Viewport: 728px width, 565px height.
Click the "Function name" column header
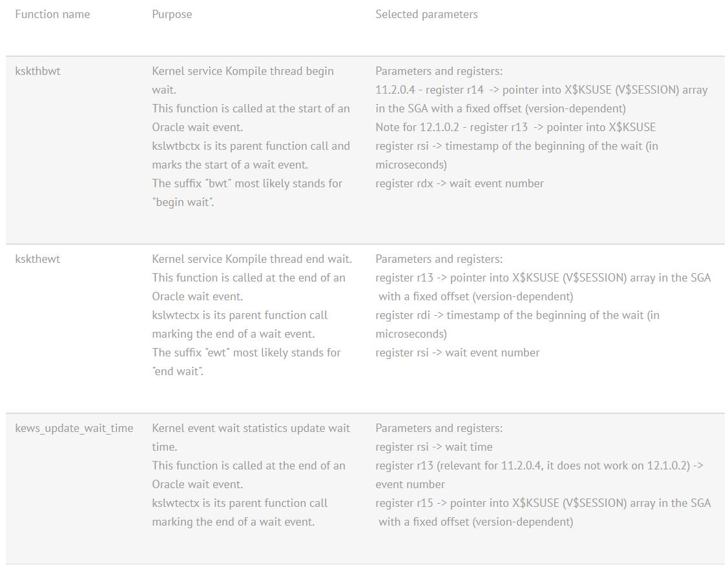pyautogui.click(x=52, y=14)
